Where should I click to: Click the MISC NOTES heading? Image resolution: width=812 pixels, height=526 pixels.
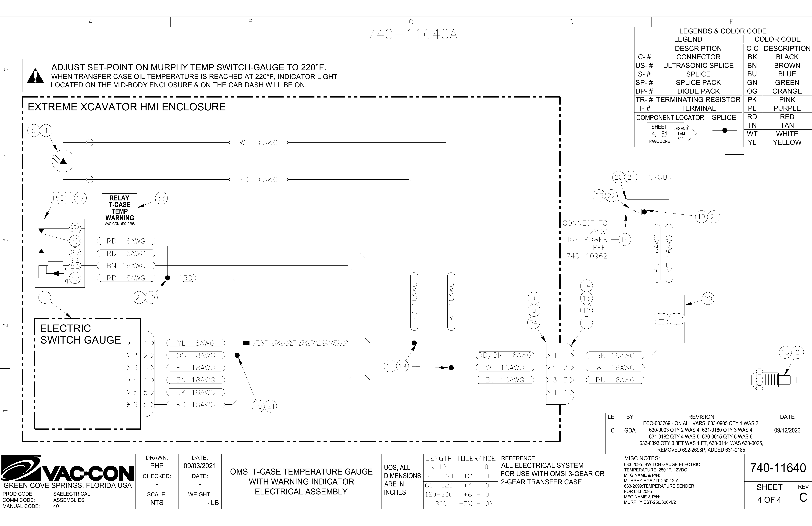tap(642, 458)
